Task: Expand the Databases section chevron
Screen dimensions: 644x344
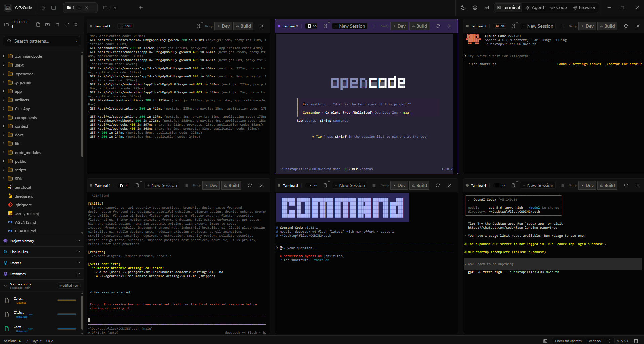Action: click(79, 274)
